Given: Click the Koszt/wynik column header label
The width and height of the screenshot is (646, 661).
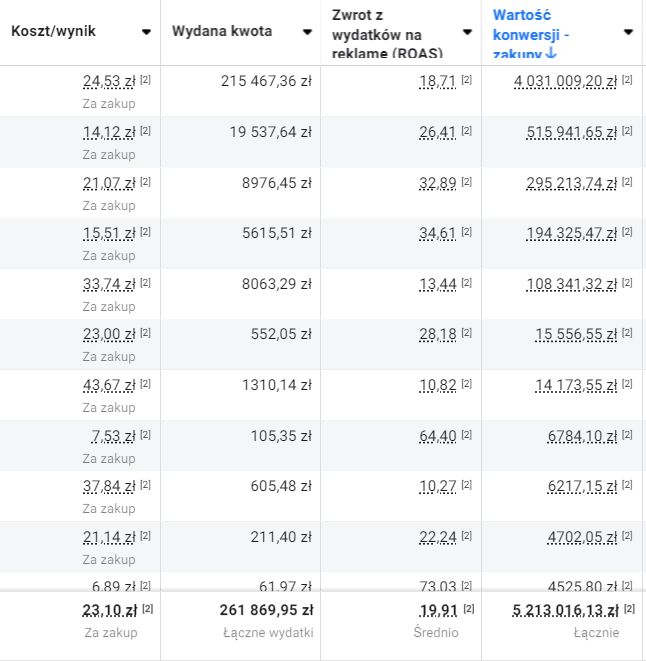Looking at the screenshot, I should tap(53, 31).
